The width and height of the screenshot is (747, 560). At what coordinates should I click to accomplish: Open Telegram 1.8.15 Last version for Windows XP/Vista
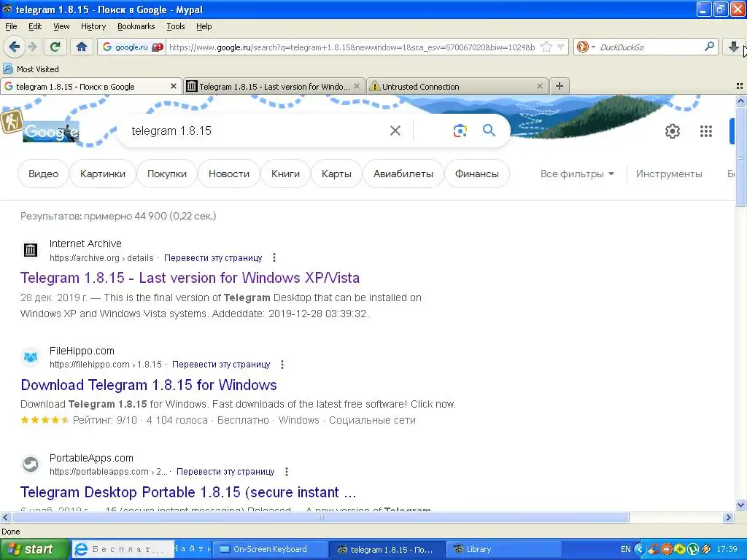click(x=190, y=278)
